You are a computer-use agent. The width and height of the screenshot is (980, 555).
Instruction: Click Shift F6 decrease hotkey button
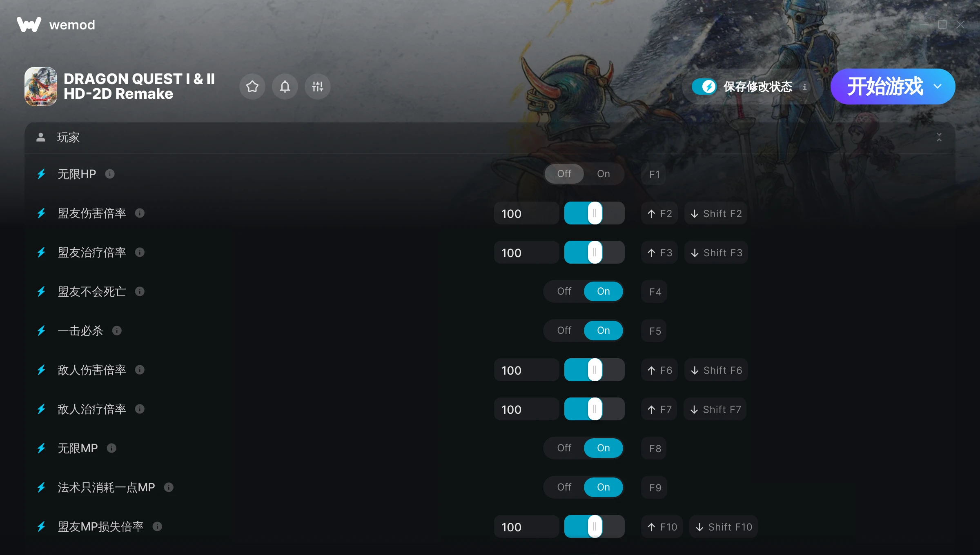point(716,370)
